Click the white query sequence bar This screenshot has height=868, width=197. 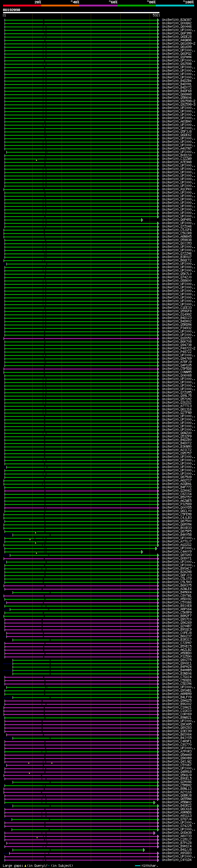click(81, 12)
